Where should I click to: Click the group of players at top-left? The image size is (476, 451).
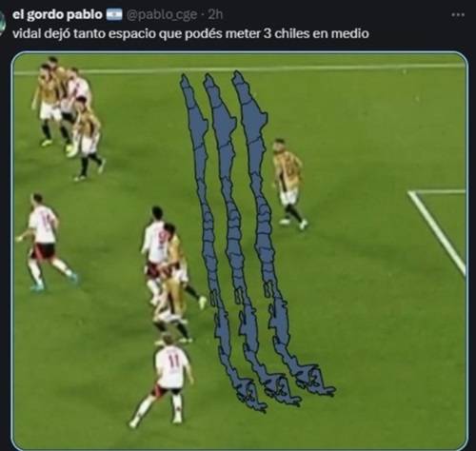69,117
